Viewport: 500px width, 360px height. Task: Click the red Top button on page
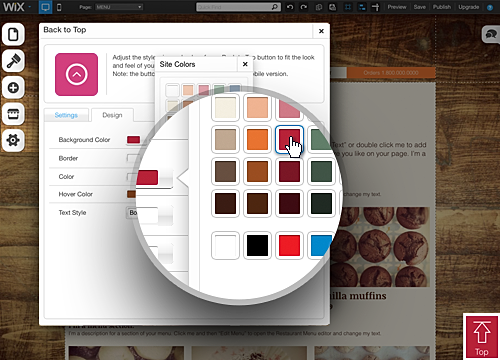(x=482, y=337)
